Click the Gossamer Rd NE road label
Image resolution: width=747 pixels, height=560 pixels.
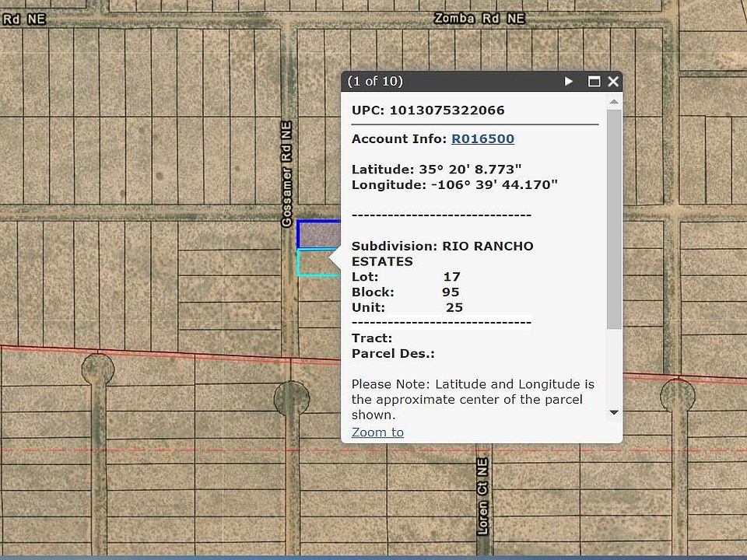[286, 173]
